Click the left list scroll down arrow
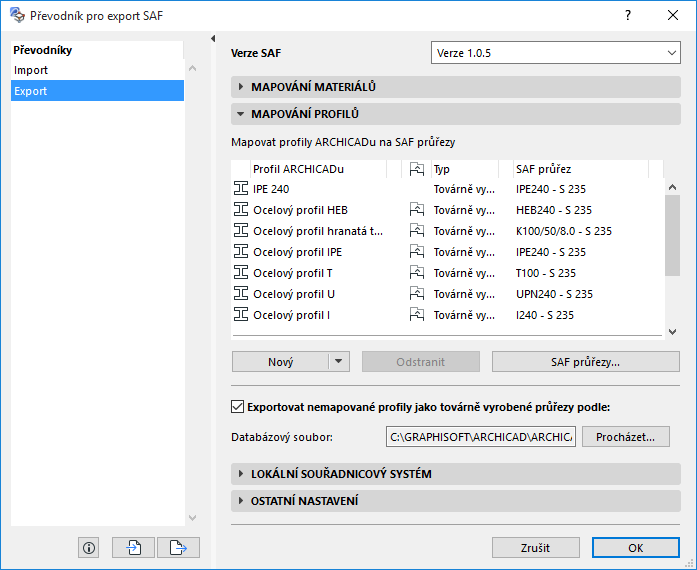 (192, 518)
